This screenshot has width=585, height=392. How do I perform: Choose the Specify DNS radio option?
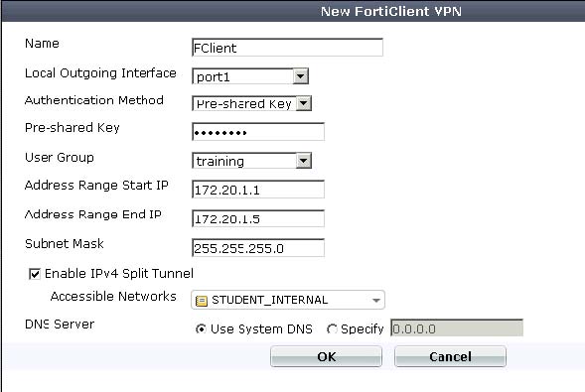[x=332, y=329]
